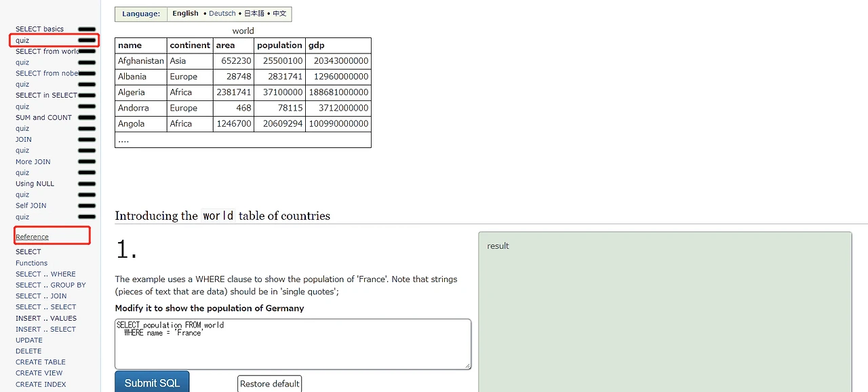Open the CREATE TABLE reference
The image size is (868, 392).
click(x=41, y=362)
